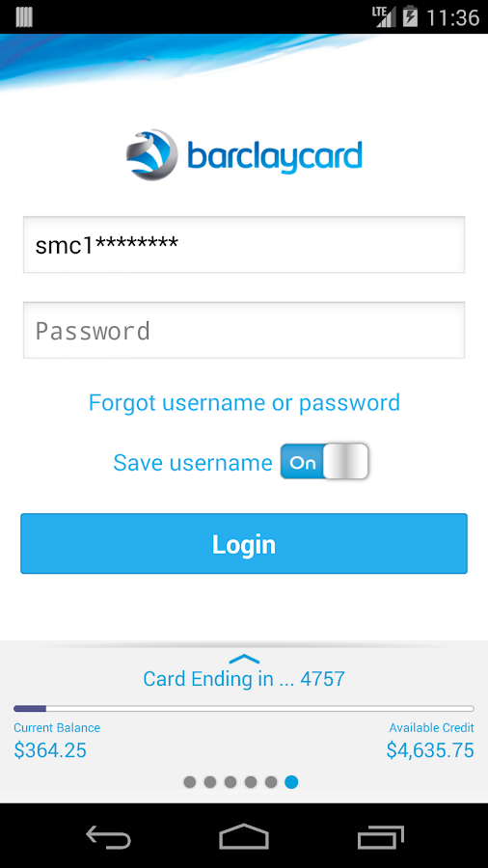This screenshot has height=868, width=488.
Task: Tap the LTE signal strength icon
Action: [x=384, y=16]
